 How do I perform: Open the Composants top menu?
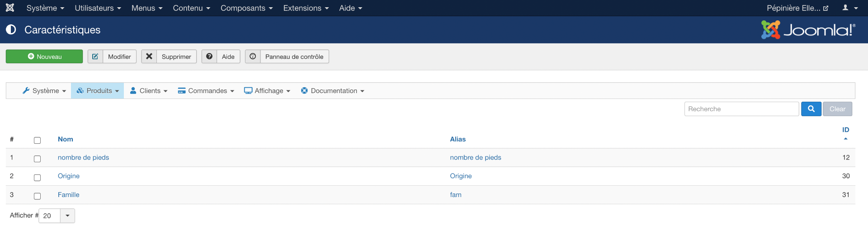[x=246, y=8]
